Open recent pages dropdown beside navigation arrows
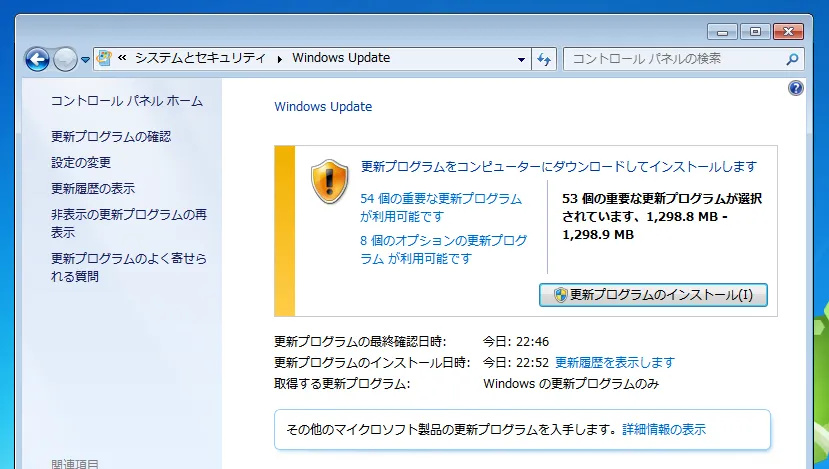 click(x=85, y=60)
